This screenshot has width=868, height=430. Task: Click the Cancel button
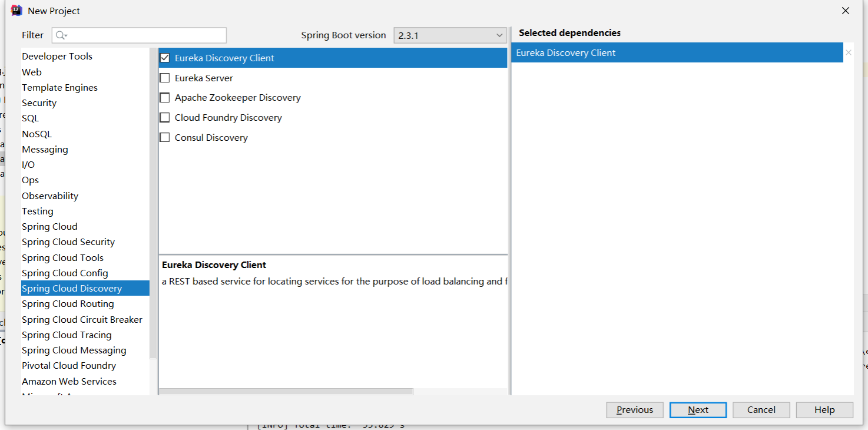[x=761, y=410]
